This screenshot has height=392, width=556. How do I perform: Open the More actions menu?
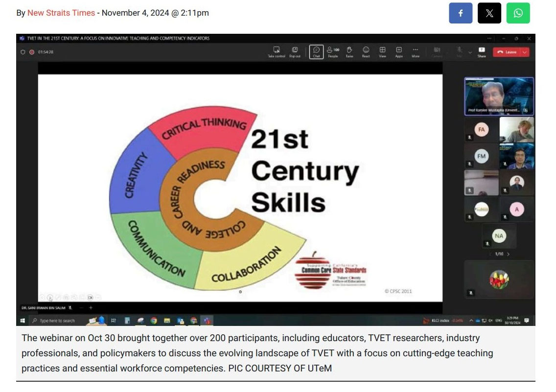(x=415, y=51)
